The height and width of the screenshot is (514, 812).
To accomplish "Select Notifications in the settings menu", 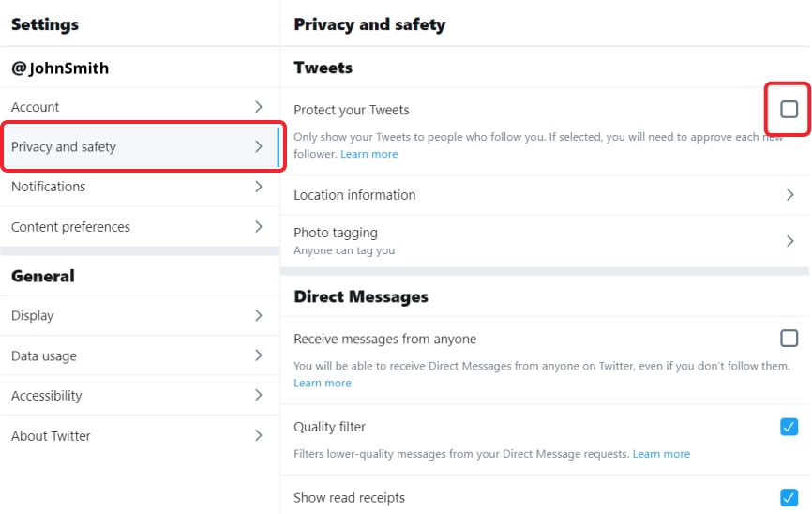I will pos(49,187).
